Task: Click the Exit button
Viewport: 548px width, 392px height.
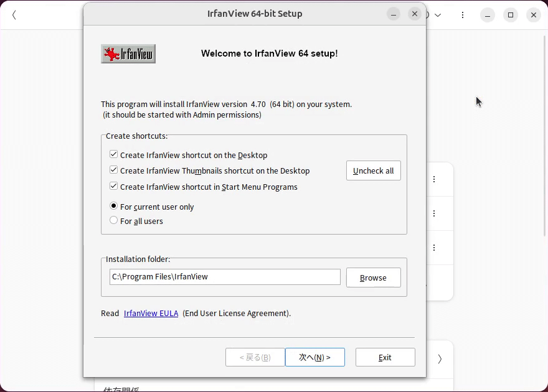Action: tap(385, 357)
